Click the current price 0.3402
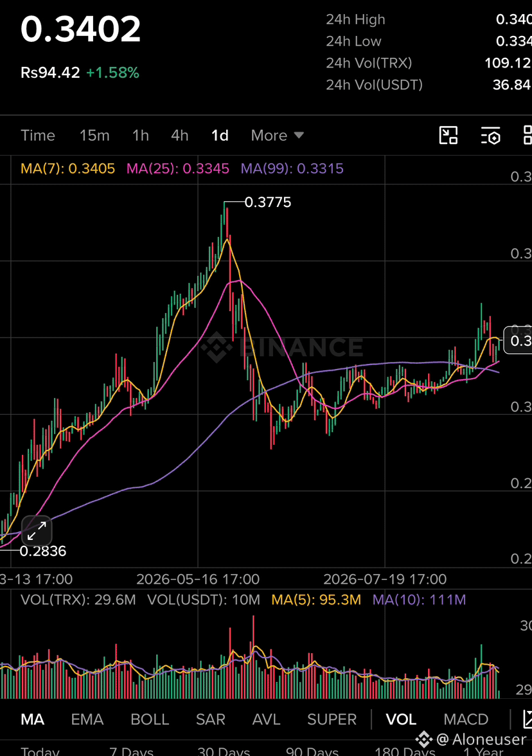Viewport: 532px width, 756px height. point(81,30)
